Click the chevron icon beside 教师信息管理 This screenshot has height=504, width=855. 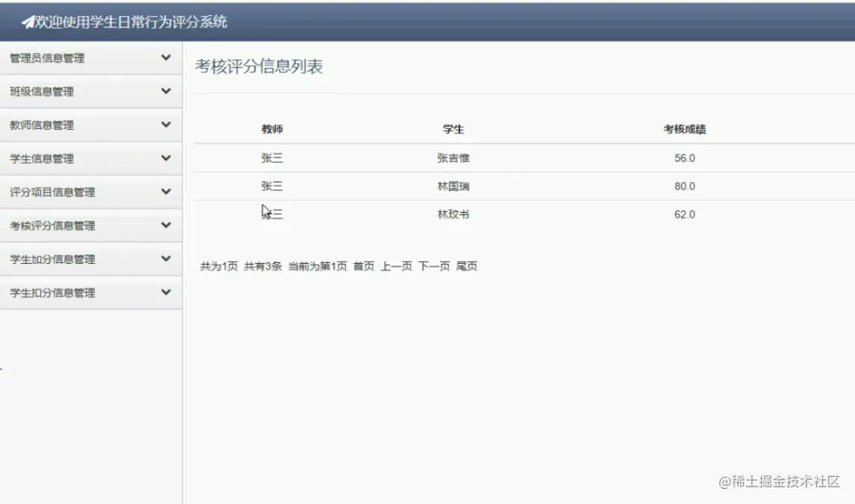[166, 124]
